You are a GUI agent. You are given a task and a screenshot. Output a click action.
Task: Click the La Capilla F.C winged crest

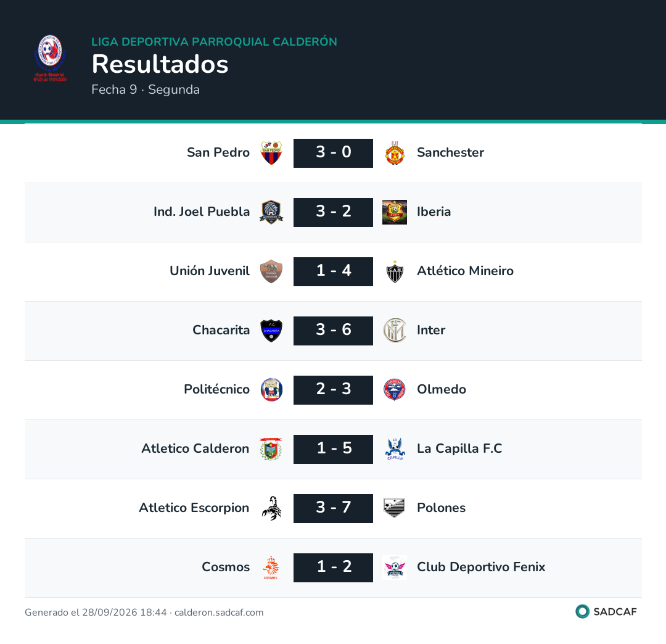395,449
